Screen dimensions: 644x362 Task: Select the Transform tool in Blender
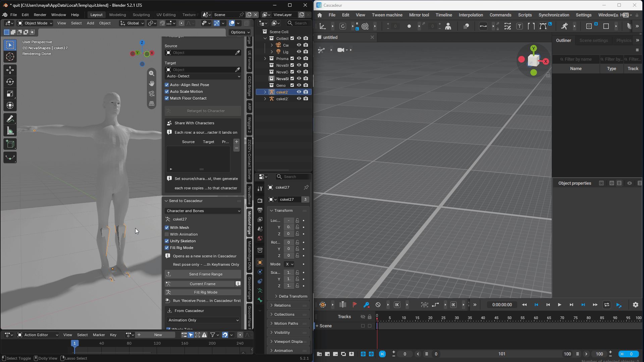(10, 106)
